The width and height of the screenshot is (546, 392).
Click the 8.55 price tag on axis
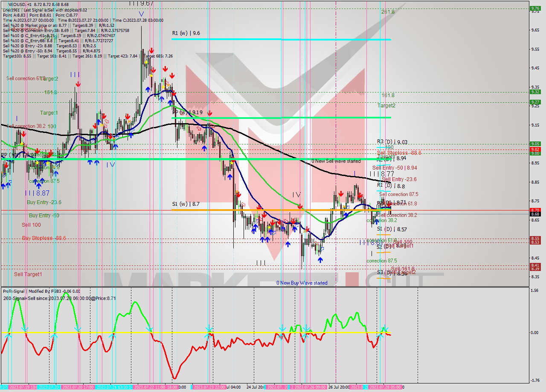[x=535, y=239]
